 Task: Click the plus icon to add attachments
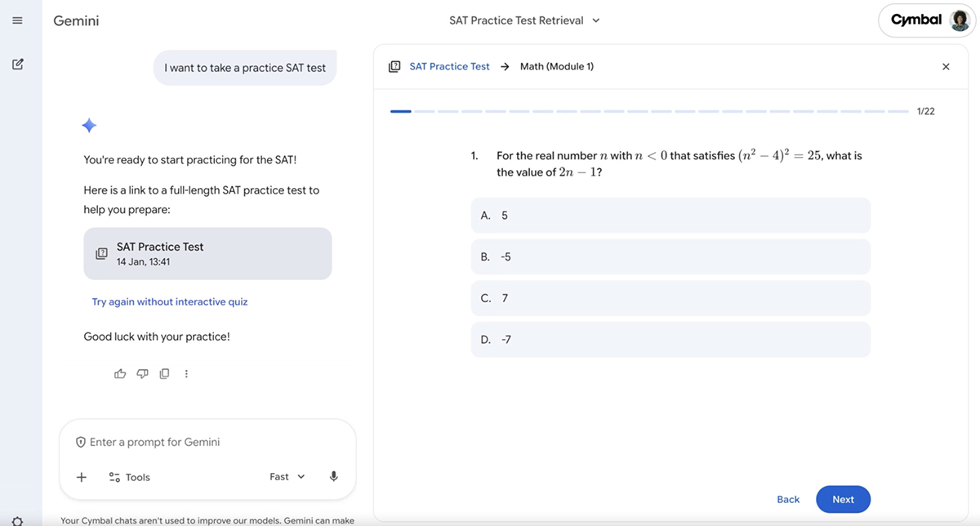pos(81,476)
